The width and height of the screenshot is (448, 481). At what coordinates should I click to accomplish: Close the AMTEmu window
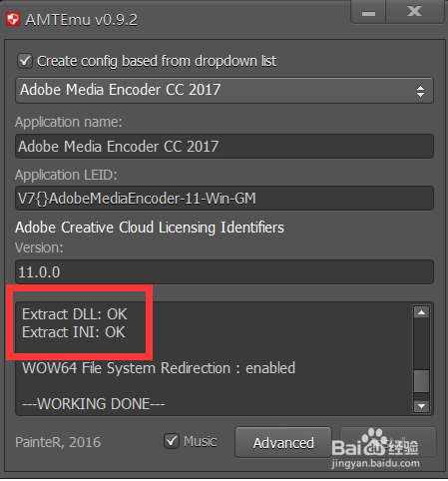pos(415,12)
